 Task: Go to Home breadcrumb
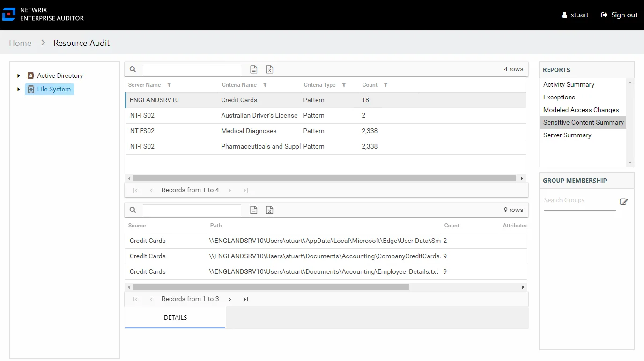20,43
